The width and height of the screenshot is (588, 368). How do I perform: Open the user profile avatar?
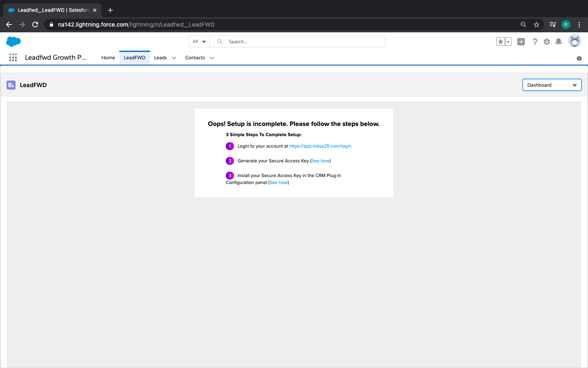point(575,41)
